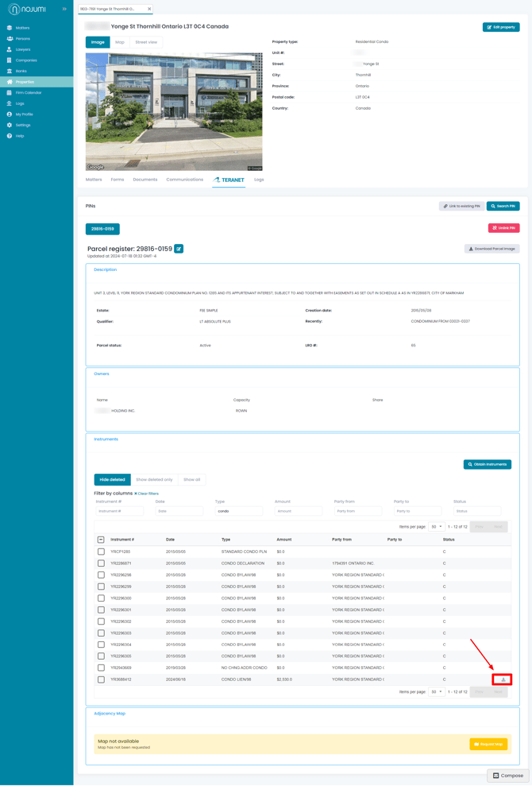The image size is (532, 786).
Task: Show deleted only instruments
Action: (154, 479)
